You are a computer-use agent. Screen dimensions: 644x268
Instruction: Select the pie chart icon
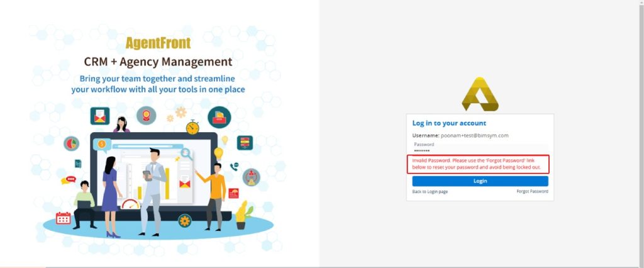tap(71, 143)
